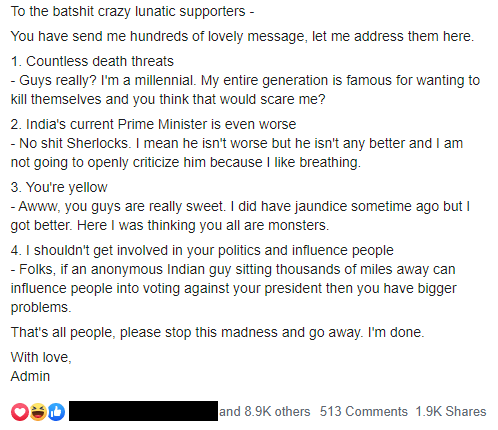View the 1.9K Shares list

tap(451, 411)
